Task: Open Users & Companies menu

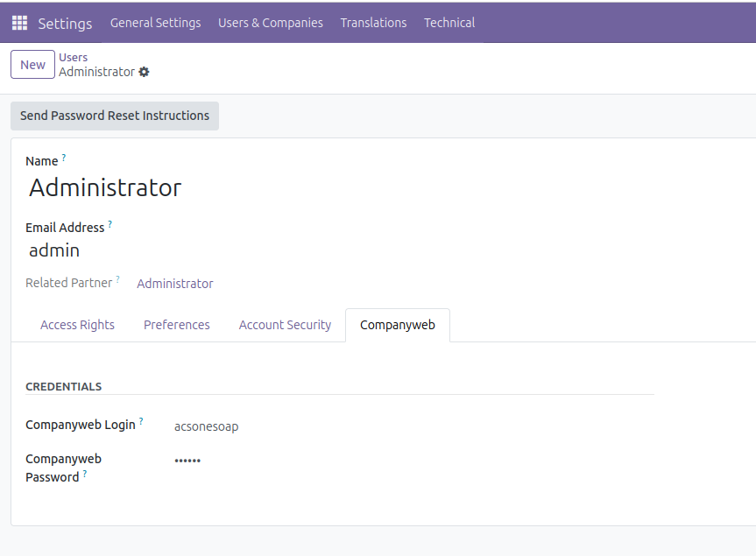Action: (x=271, y=23)
